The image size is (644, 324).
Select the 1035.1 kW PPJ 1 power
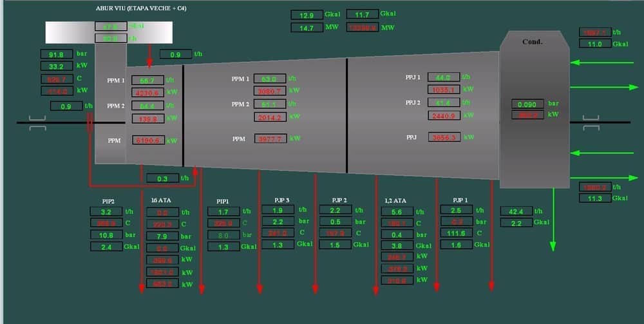[x=444, y=89]
